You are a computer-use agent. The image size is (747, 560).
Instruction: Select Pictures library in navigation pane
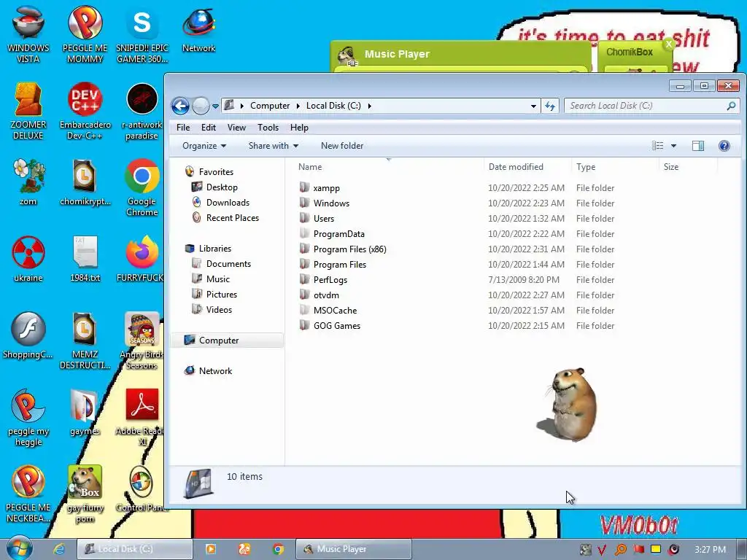click(x=221, y=295)
